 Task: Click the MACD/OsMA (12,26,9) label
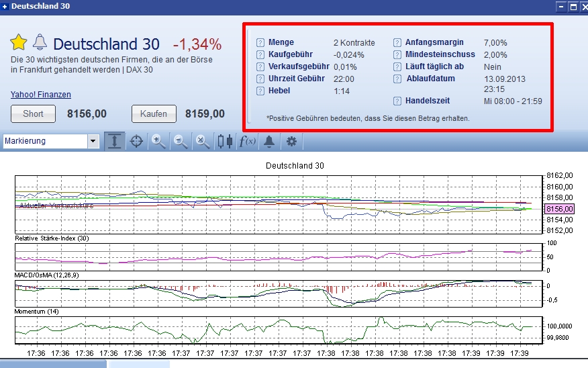[x=46, y=275]
